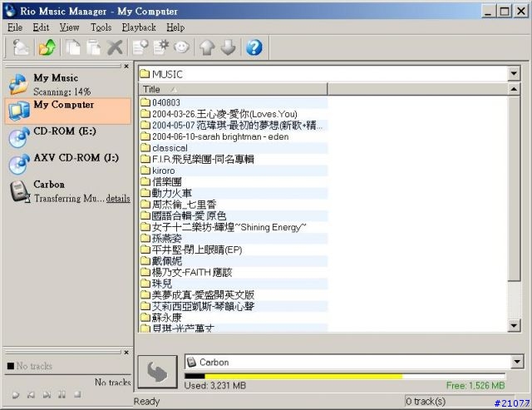Click the new playlist toolbar icon
Screen dimensions: 532x410
140,47
